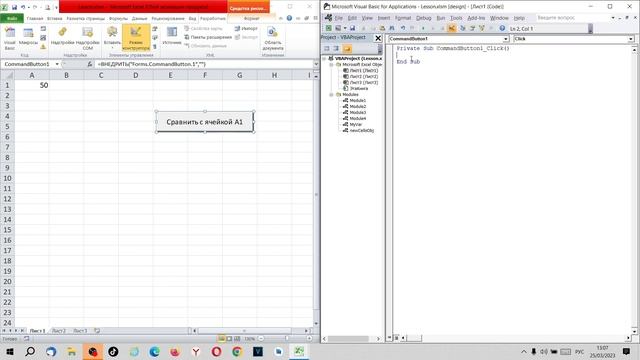The image size is (640, 360).
Task: Open Visual Basic editor from Excel ribbon
Action: coord(9,38)
